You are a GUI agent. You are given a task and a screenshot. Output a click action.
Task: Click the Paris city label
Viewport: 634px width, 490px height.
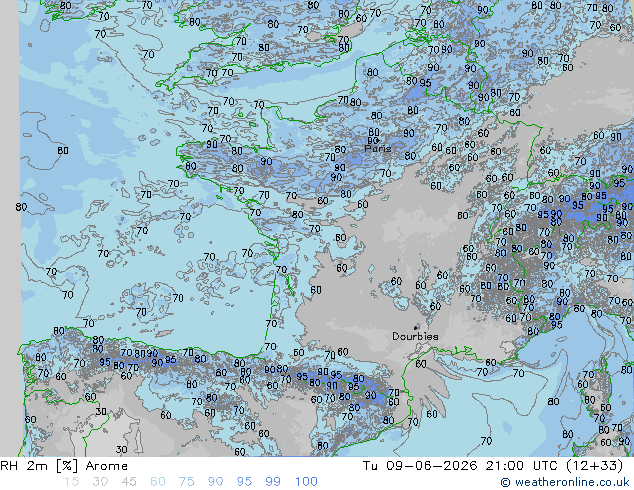click(x=378, y=148)
